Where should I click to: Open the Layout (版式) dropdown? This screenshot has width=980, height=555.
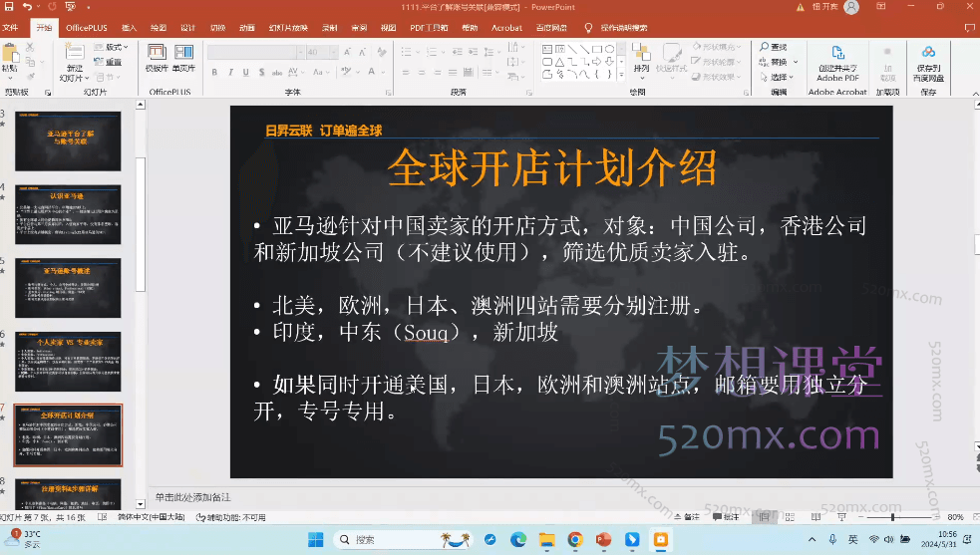112,47
